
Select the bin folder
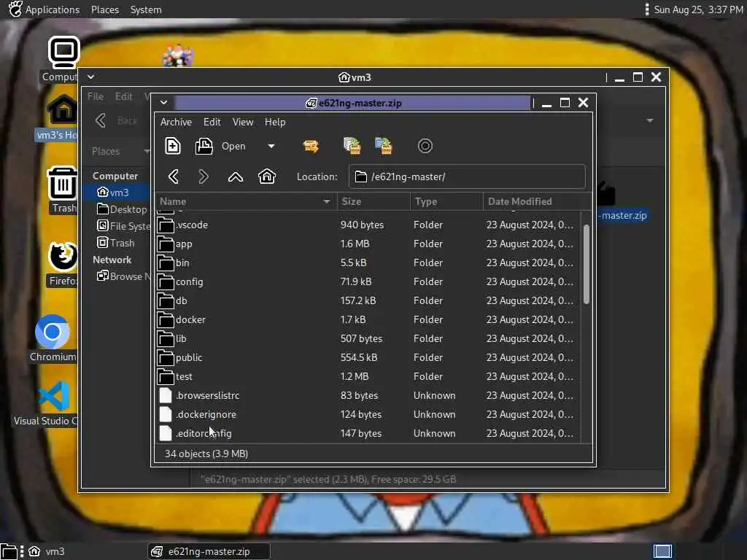coord(368,262)
